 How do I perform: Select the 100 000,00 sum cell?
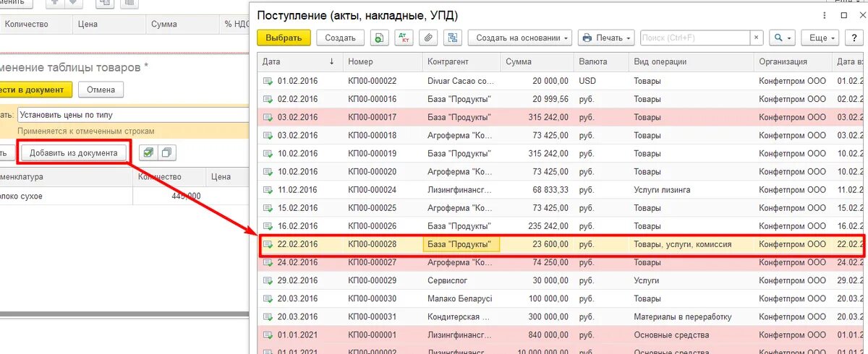point(537,299)
